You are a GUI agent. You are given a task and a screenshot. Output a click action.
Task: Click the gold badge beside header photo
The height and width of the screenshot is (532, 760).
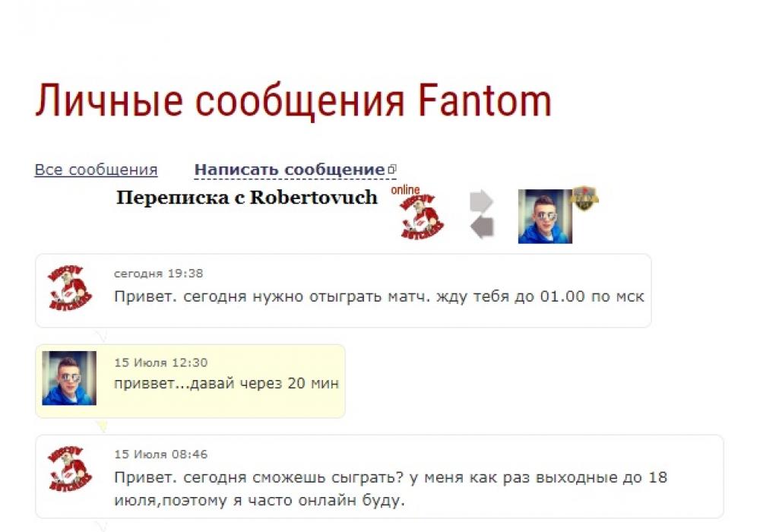coord(584,198)
